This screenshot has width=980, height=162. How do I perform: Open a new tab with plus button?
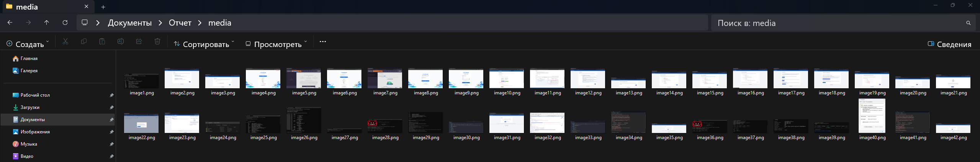(103, 7)
